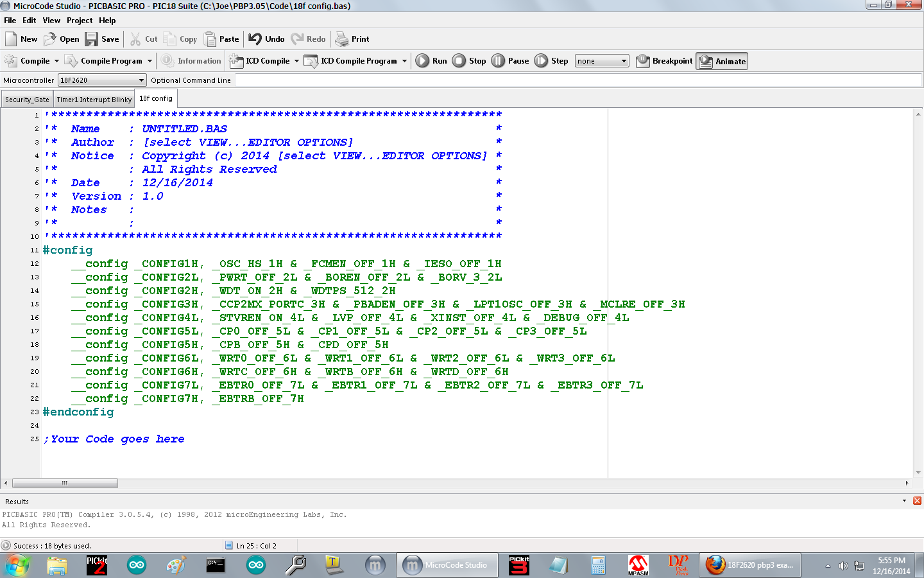Open a file using Open toolbar icon
This screenshot has width=924, height=578.
pos(61,39)
